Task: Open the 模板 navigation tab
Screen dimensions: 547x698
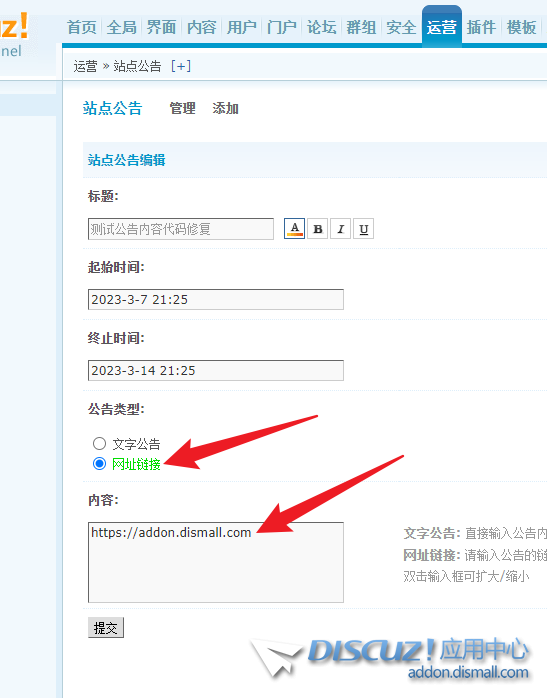Action: click(x=522, y=27)
